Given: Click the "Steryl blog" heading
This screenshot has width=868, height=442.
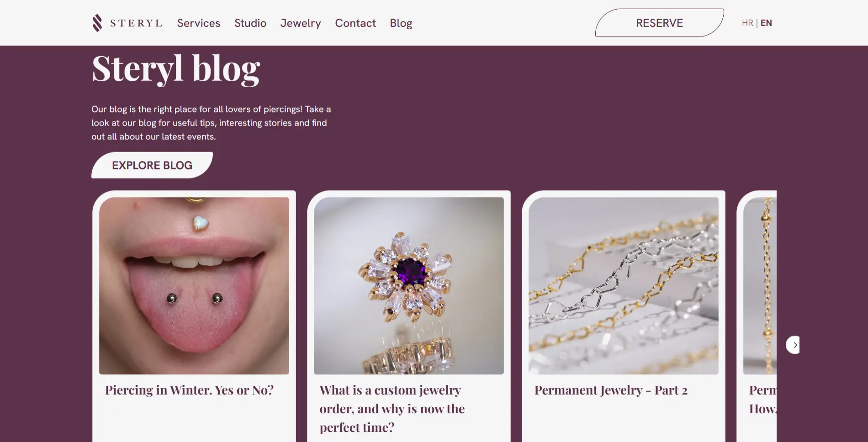Looking at the screenshot, I should 176,68.
